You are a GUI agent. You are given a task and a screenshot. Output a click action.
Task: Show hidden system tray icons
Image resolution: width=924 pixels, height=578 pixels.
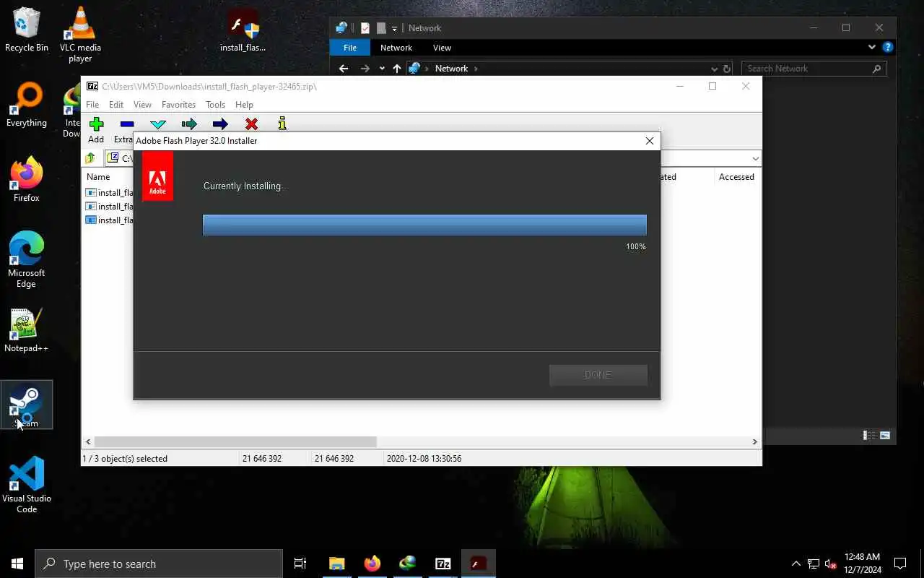click(796, 564)
